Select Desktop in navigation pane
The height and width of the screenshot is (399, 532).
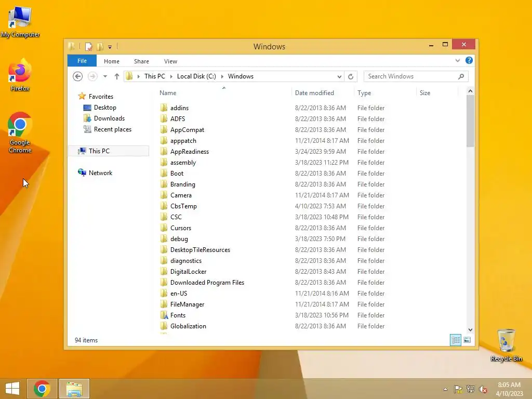point(100,108)
